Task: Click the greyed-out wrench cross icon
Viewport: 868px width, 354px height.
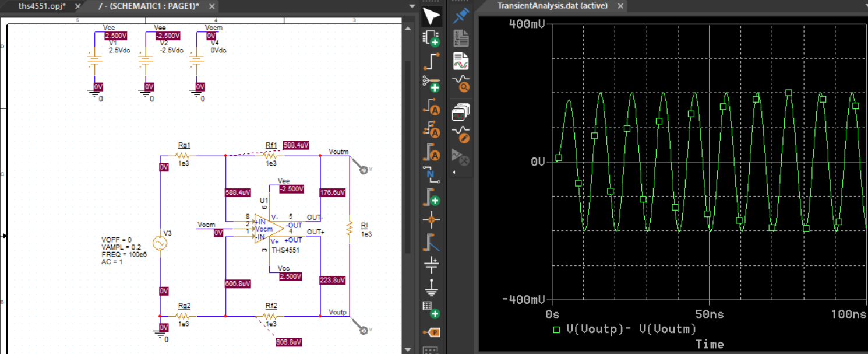Action: pyautogui.click(x=461, y=157)
